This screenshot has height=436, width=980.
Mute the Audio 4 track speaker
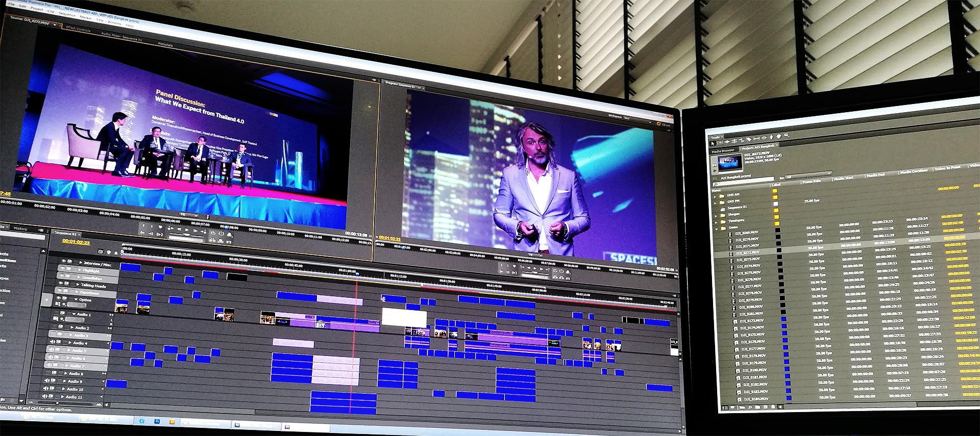53,342
